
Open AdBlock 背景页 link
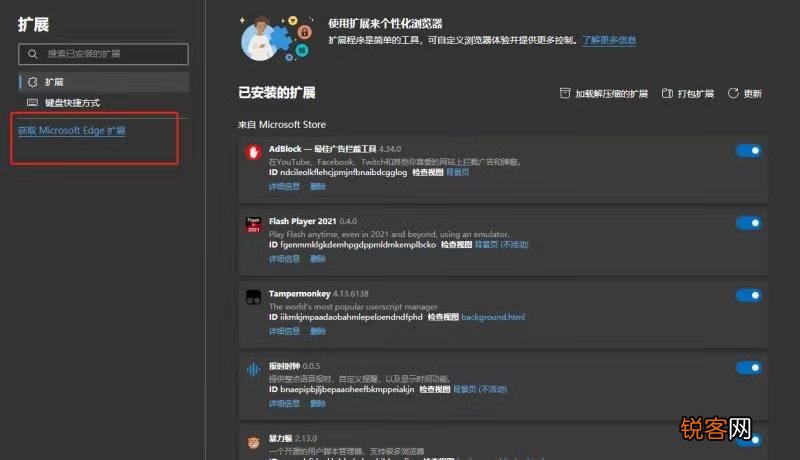pos(458,172)
